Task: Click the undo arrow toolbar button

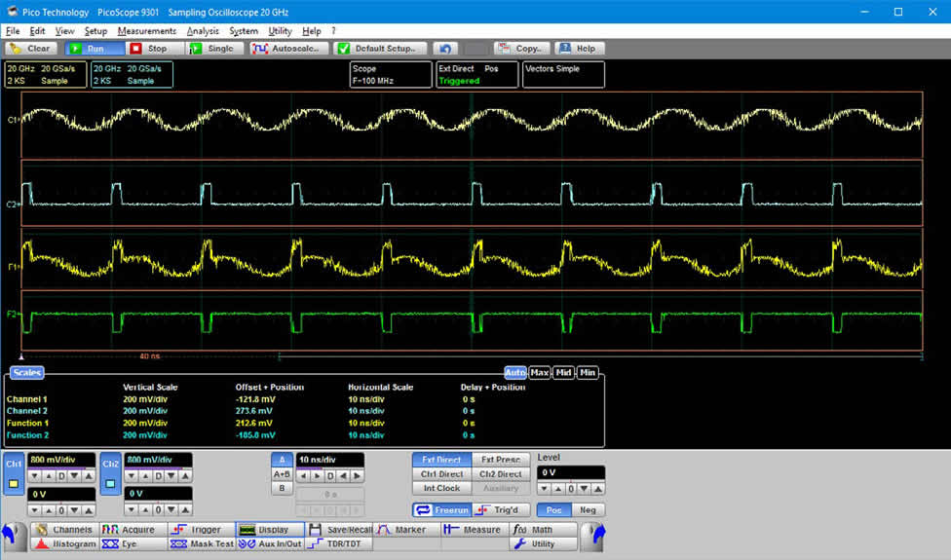Action: click(x=445, y=49)
